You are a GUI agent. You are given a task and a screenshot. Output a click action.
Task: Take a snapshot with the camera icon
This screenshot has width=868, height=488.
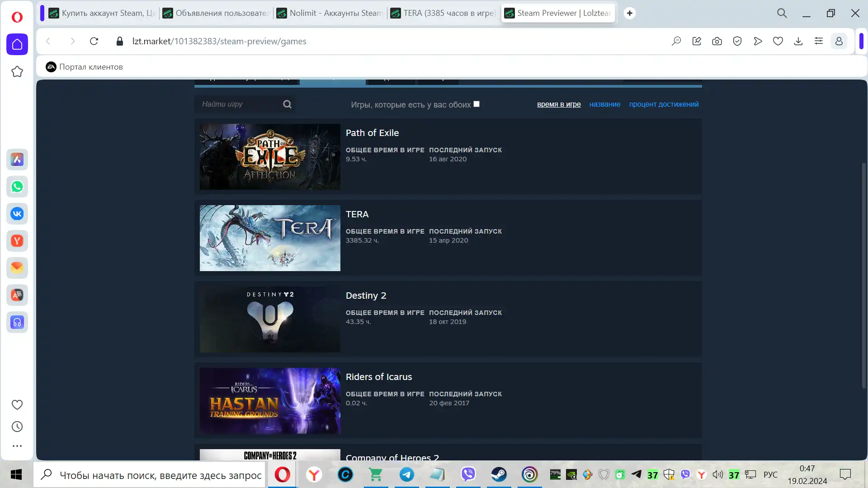click(717, 41)
